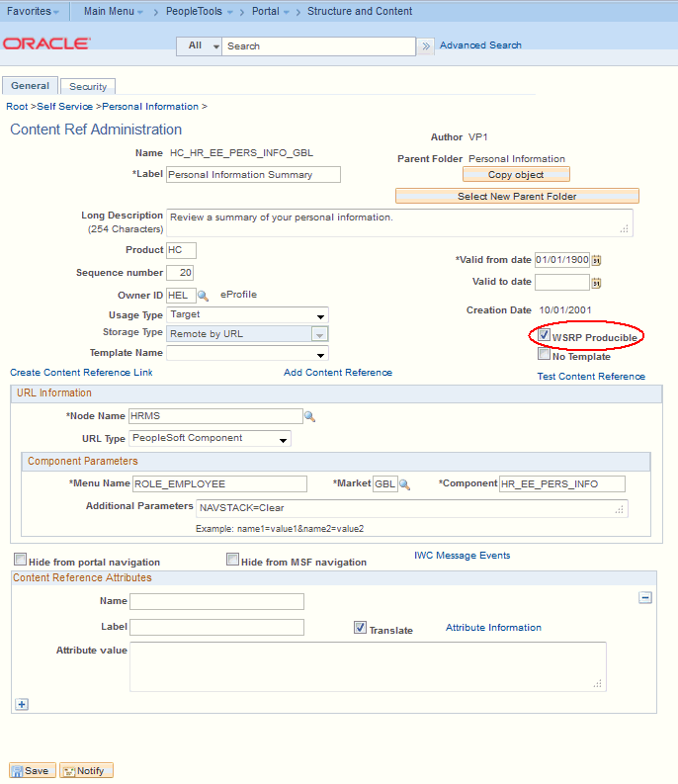The height and width of the screenshot is (784, 678).
Task: Check Hide from portal navigation
Action: click(x=21, y=559)
